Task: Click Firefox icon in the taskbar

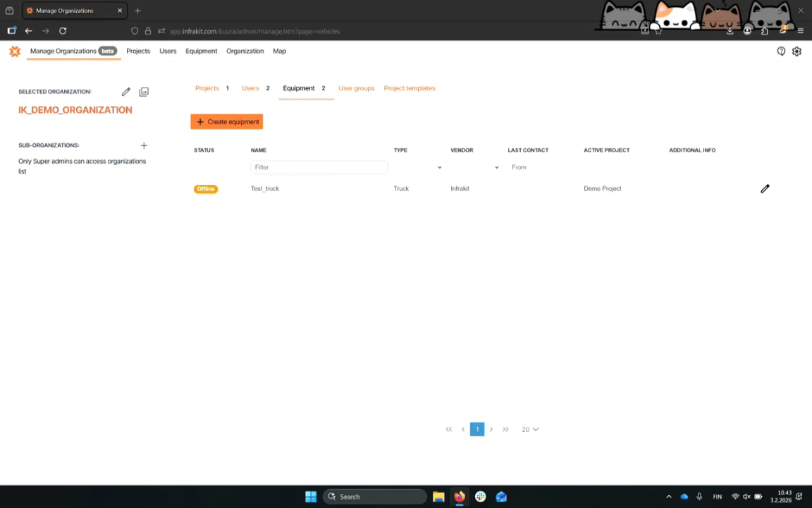Action: pyautogui.click(x=460, y=497)
